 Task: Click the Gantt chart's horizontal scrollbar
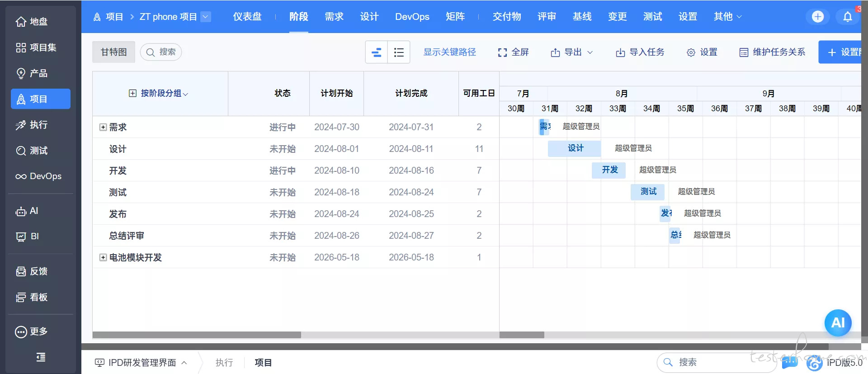coord(522,335)
